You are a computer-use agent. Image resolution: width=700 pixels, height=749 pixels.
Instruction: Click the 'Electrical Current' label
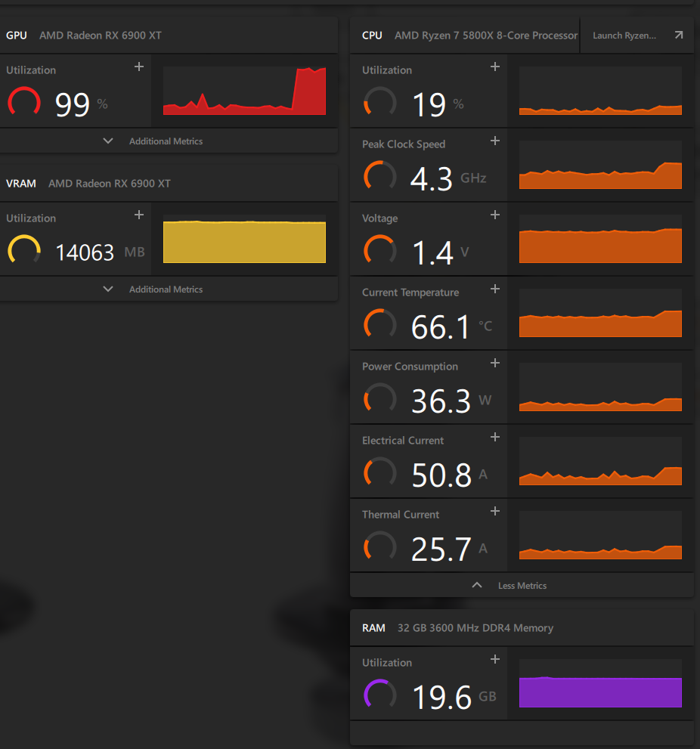[x=403, y=441]
